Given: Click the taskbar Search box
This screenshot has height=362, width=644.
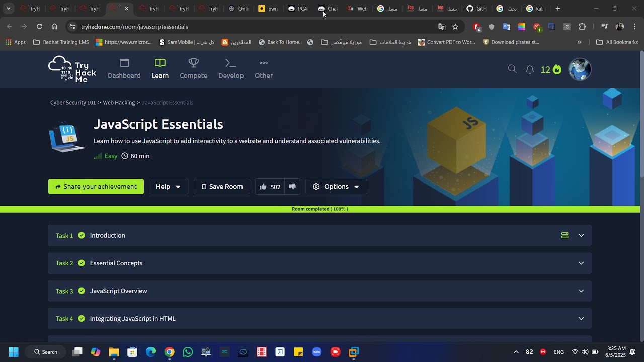Looking at the screenshot, I should [46, 352].
